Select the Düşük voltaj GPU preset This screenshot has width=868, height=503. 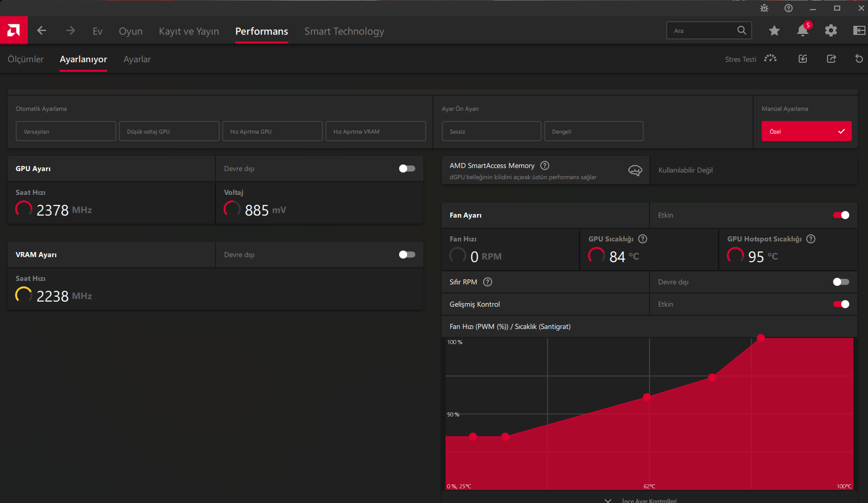pos(169,131)
